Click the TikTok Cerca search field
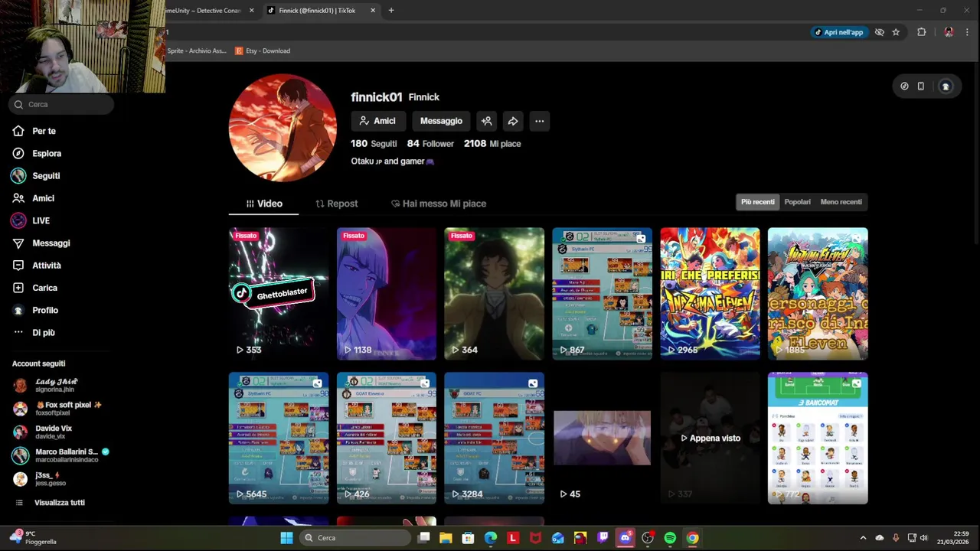 [x=61, y=104]
